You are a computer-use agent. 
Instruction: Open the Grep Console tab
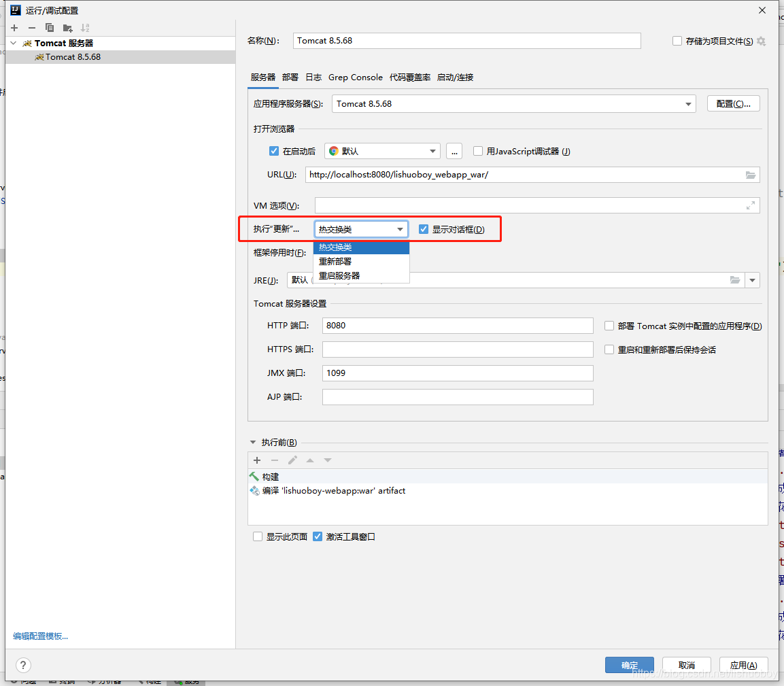pos(356,78)
